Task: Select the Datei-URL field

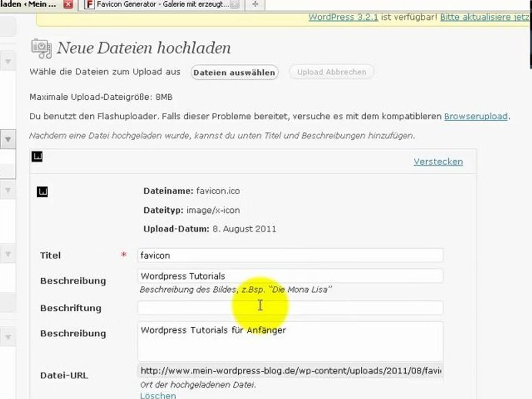Action: tap(290, 371)
